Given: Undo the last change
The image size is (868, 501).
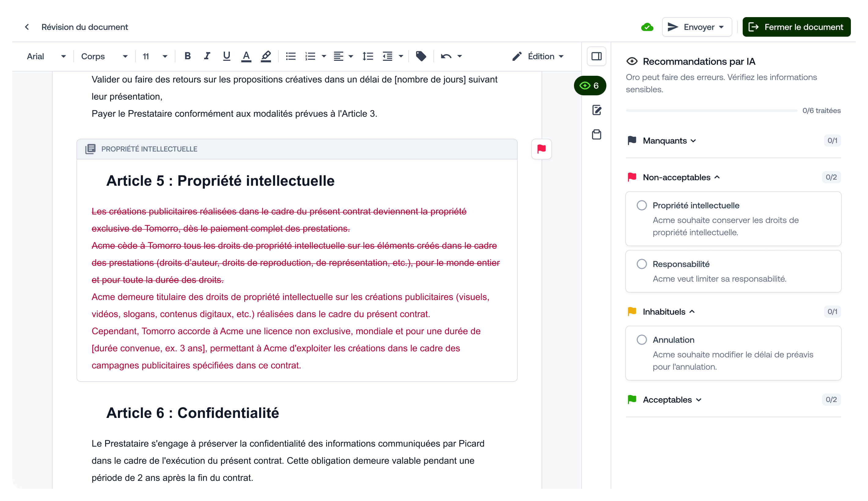Looking at the screenshot, I should pyautogui.click(x=446, y=56).
